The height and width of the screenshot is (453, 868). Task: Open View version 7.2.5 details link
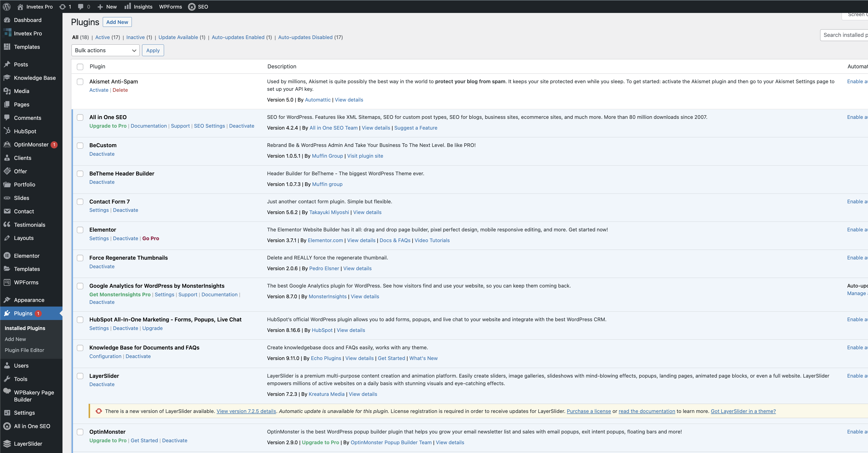tap(246, 411)
